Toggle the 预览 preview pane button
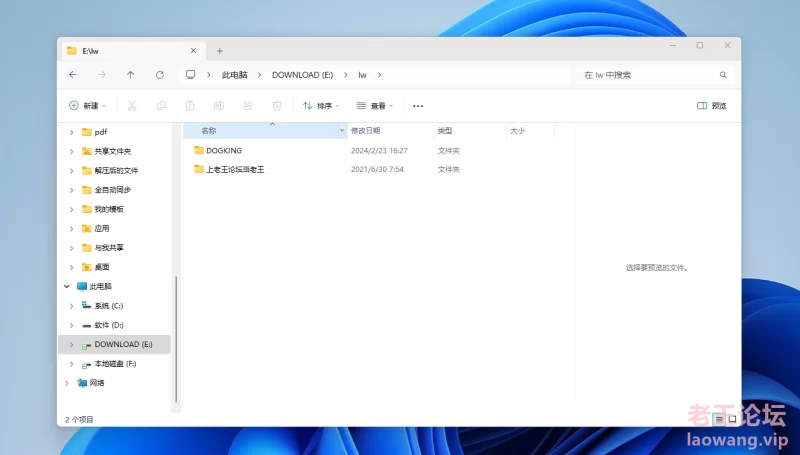Screen dimensions: 800x455 (711, 106)
